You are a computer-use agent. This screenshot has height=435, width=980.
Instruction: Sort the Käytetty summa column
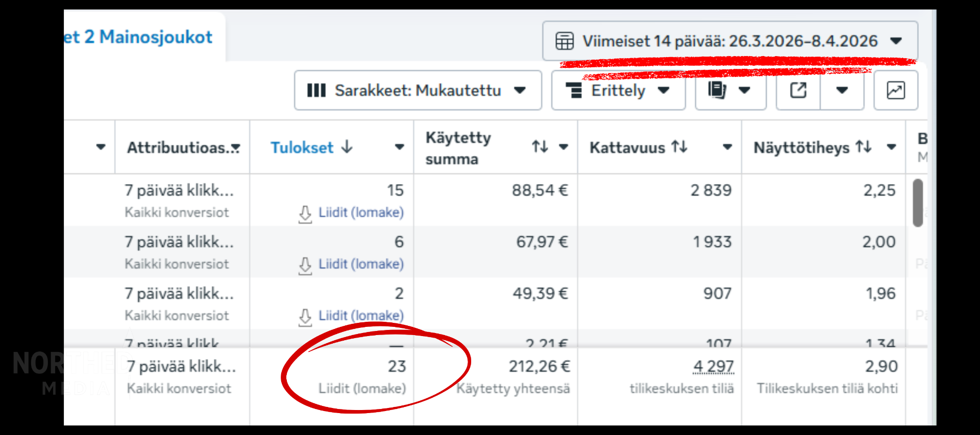[x=540, y=147]
